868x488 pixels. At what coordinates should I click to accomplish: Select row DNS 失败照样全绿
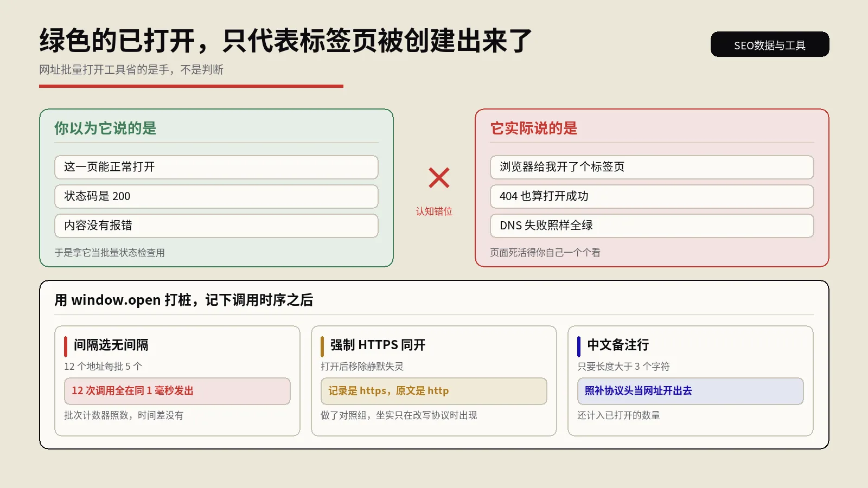coord(652,226)
